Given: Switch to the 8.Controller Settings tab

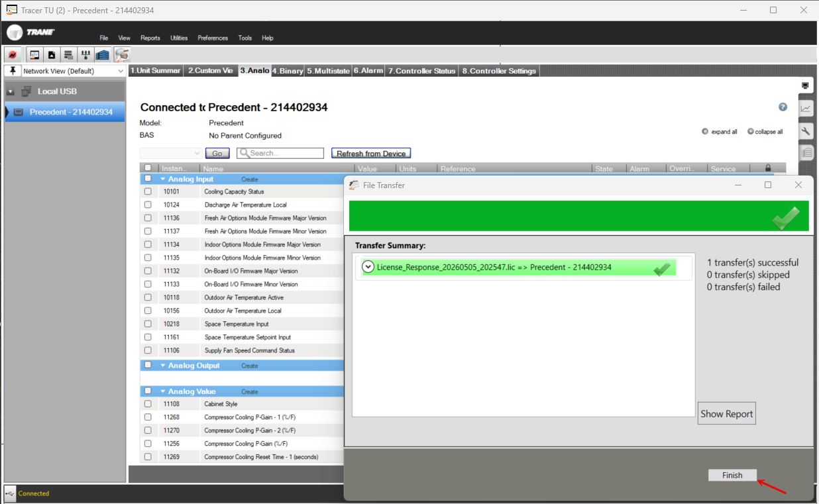Looking at the screenshot, I should 499,71.
